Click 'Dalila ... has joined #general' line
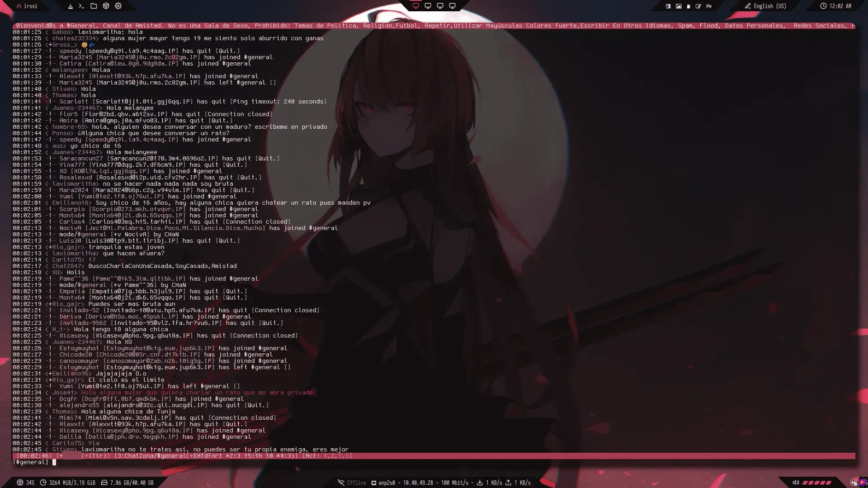Image resolution: width=868 pixels, height=488 pixels. [132, 437]
